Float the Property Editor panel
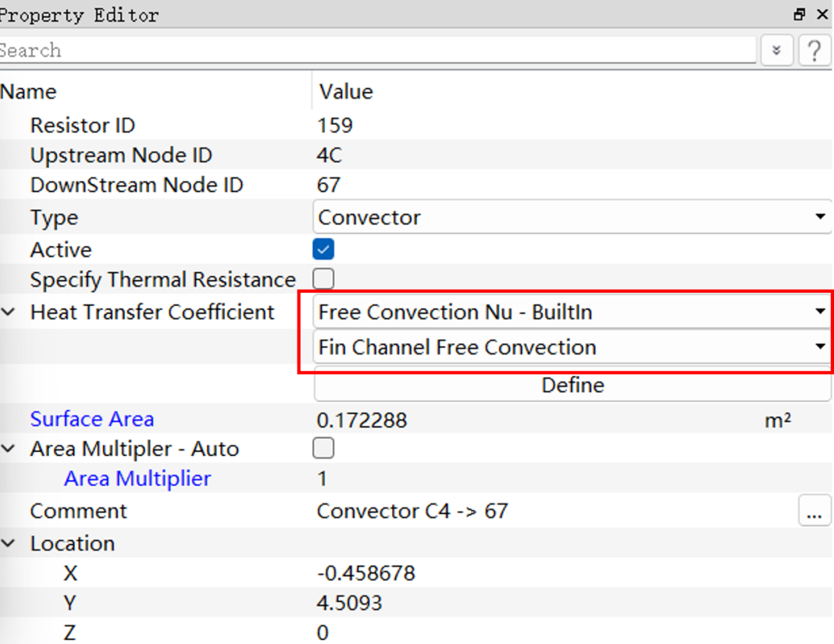The width and height of the screenshot is (834, 644). click(x=799, y=14)
